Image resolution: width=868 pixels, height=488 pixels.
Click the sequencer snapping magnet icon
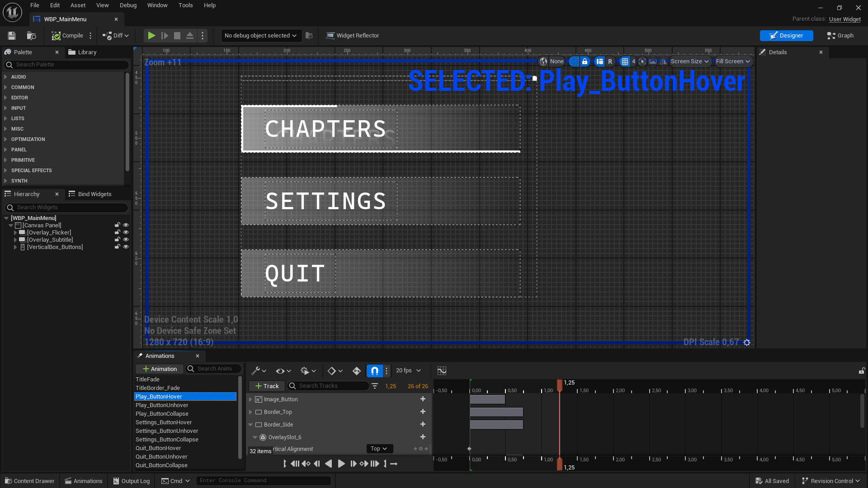pyautogui.click(x=374, y=371)
